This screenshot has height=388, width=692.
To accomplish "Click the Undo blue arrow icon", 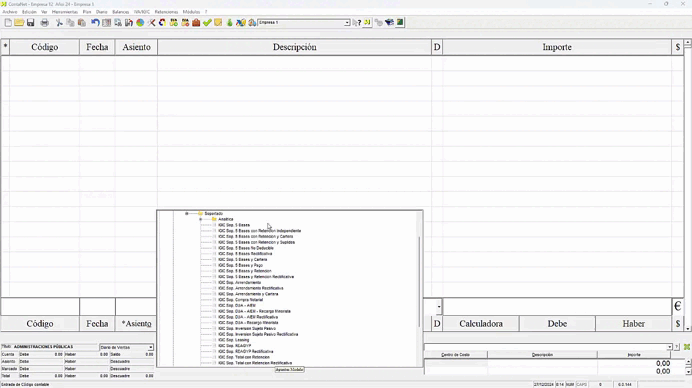I will pyautogui.click(x=95, y=23).
